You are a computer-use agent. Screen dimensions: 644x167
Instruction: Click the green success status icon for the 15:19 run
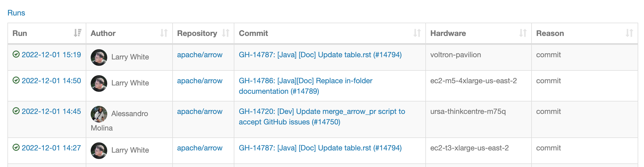(x=16, y=55)
